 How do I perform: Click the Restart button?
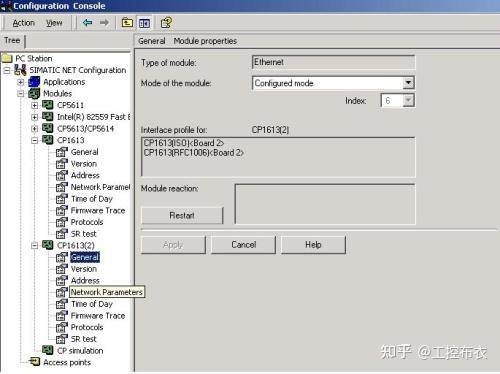click(182, 215)
